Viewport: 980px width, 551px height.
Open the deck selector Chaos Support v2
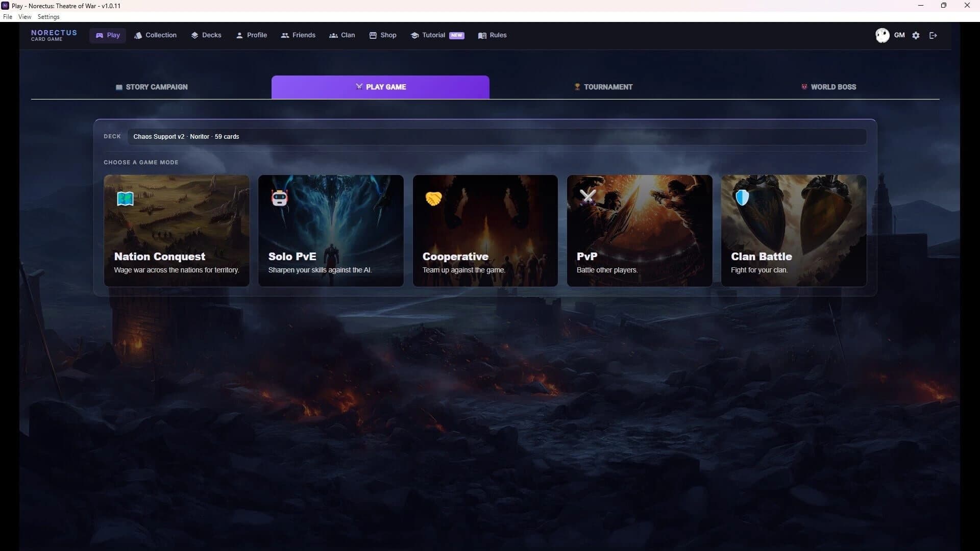point(497,136)
